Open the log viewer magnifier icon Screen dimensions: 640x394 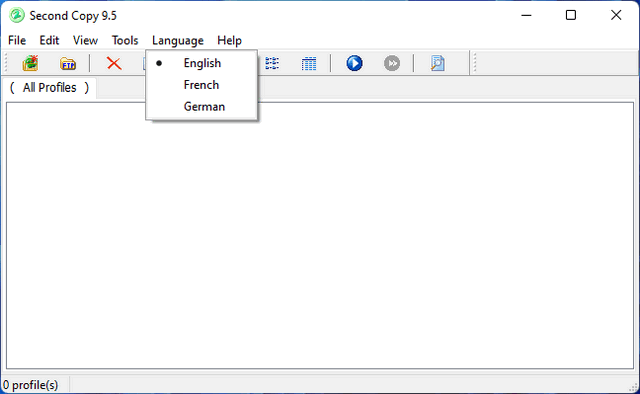pyautogui.click(x=437, y=63)
